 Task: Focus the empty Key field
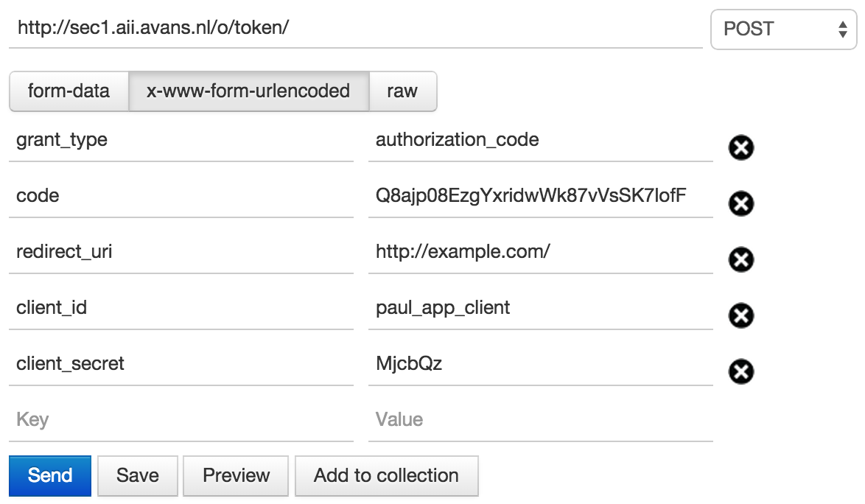pyautogui.click(x=181, y=420)
